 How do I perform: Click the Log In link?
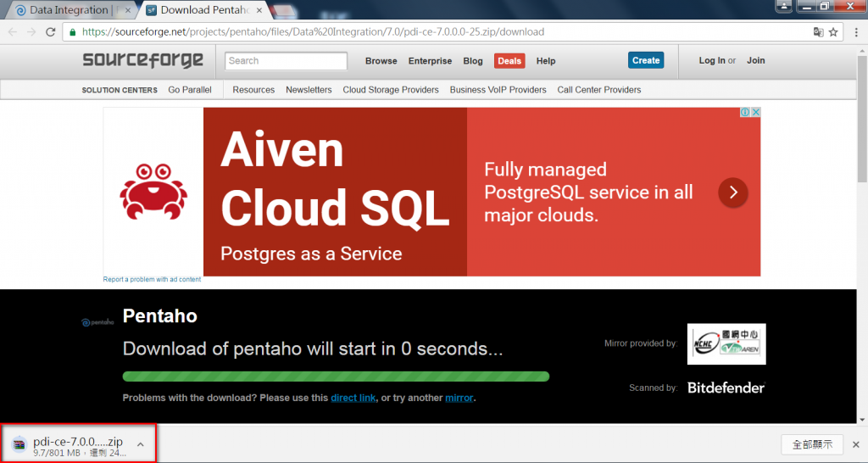pos(712,60)
